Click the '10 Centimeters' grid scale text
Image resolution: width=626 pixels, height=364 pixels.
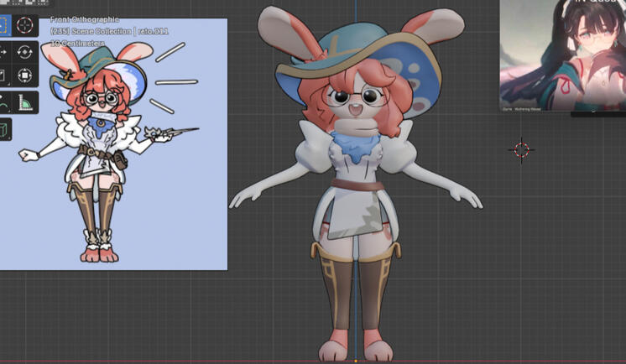(x=77, y=43)
